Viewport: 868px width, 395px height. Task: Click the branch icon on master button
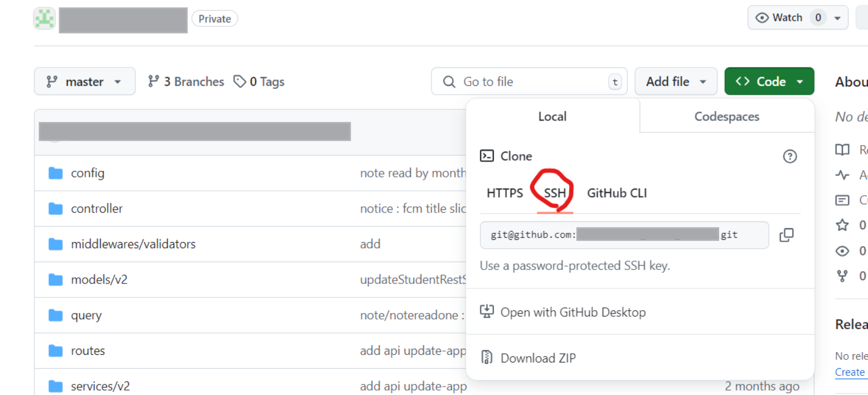[52, 81]
